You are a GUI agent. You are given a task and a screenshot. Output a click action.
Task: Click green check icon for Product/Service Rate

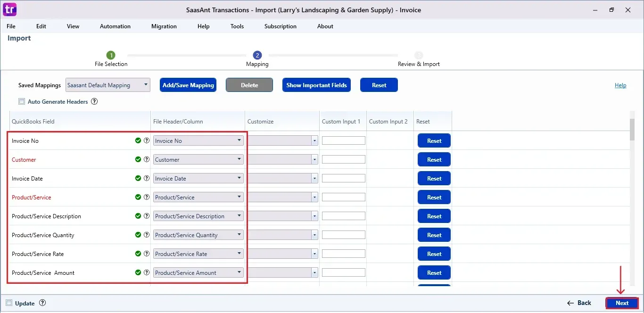tap(138, 254)
